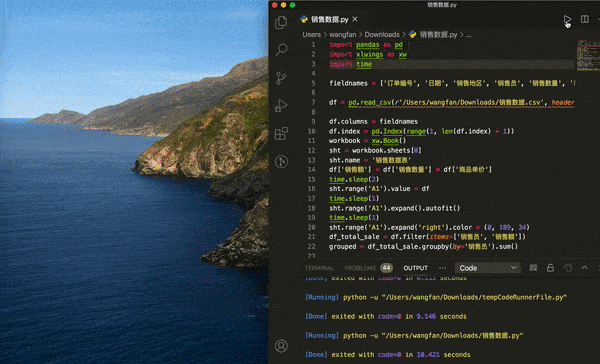Run the Python code with play button
Viewport: 600px width, 364px height.
coord(567,20)
